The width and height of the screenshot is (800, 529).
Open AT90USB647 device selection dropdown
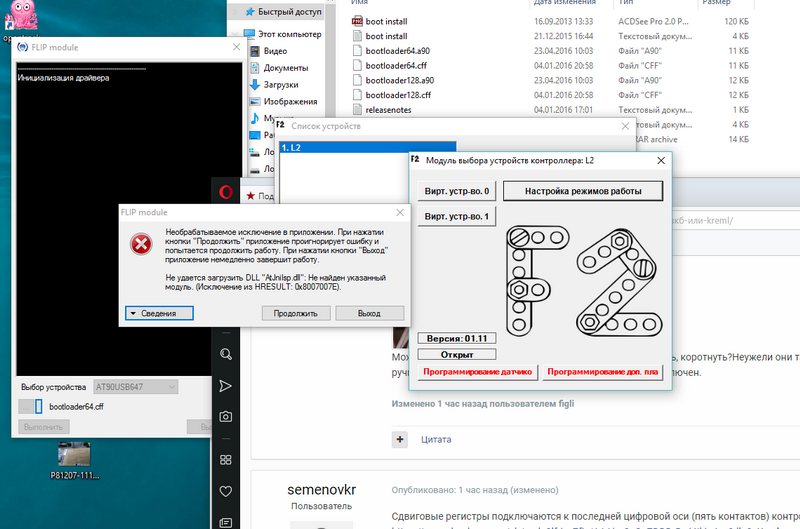click(x=135, y=387)
